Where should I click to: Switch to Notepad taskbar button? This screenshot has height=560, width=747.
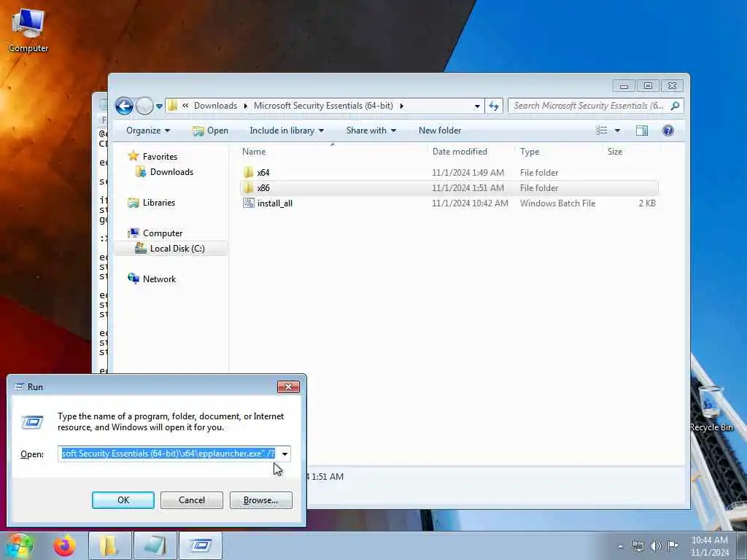coord(155,545)
